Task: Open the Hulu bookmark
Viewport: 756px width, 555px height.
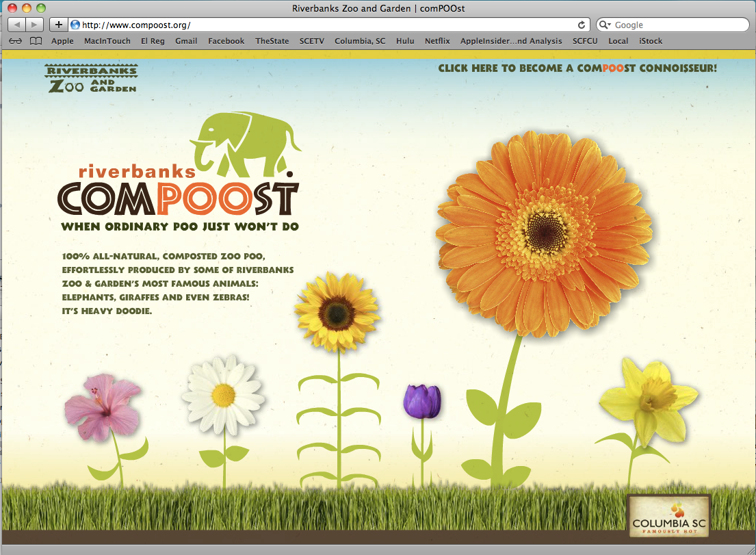Action: coord(405,41)
